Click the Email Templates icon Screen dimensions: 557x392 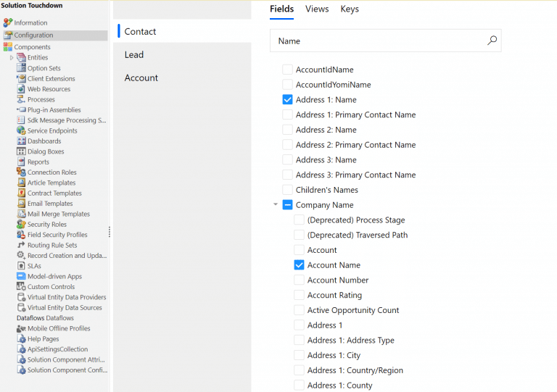21,204
